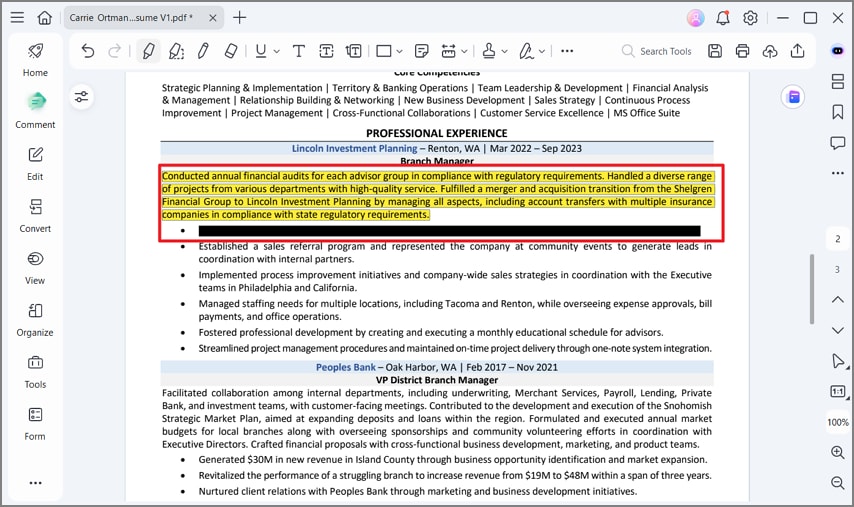Image resolution: width=854 pixels, height=507 pixels.
Task: Open bookmarks panel
Action: (x=838, y=112)
